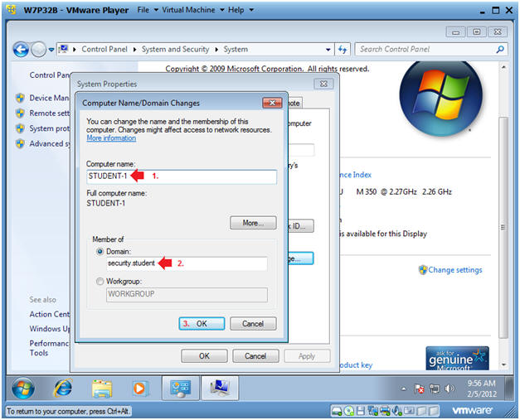The width and height of the screenshot is (520, 420).
Task: Click the Change settings link
Action: (x=455, y=270)
